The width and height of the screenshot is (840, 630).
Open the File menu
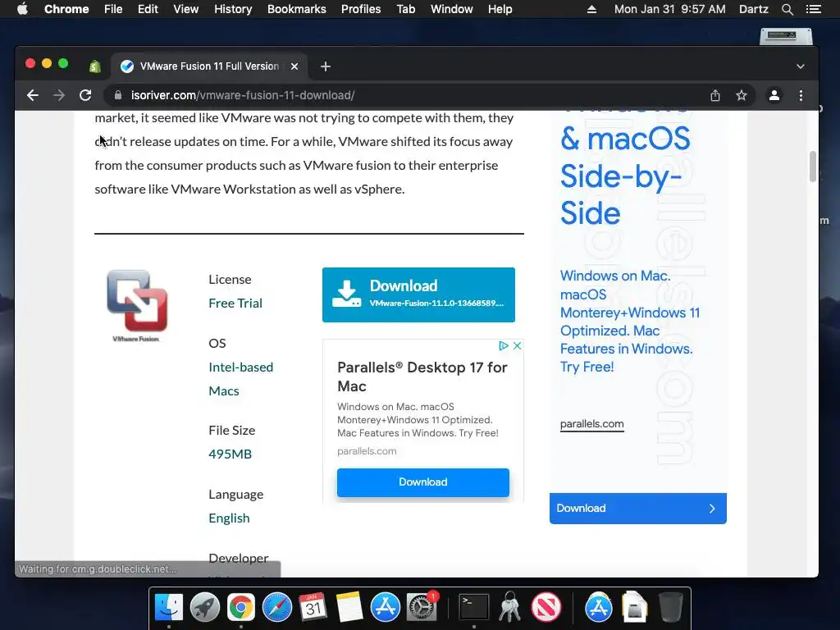click(113, 9)
